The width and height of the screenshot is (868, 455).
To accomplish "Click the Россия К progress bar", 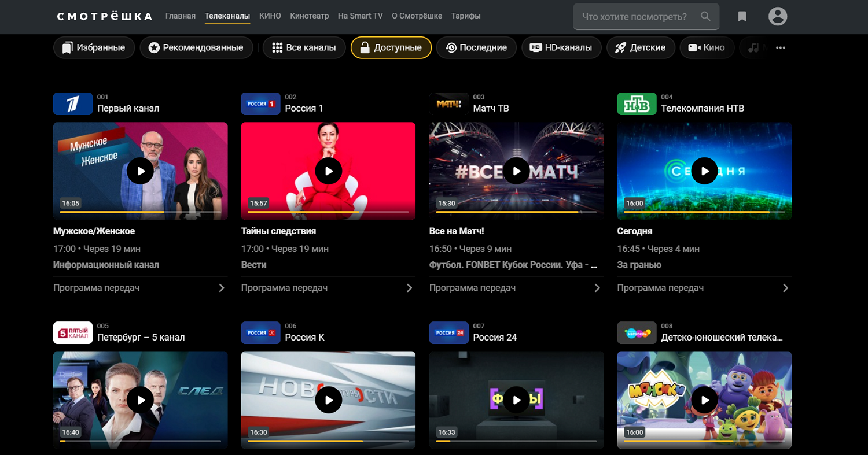I will click(x=328, y=441).
